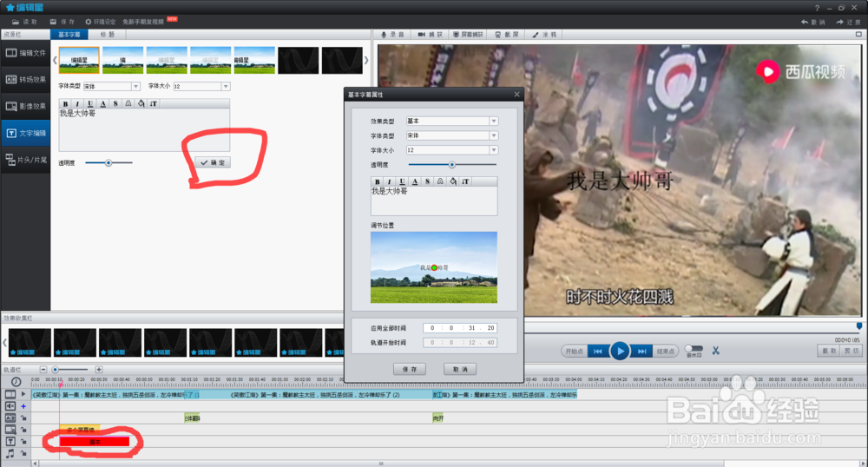
Task: Click outline icon in main editor toolbar
Action: pyautogui.click(x=128, y=103)
